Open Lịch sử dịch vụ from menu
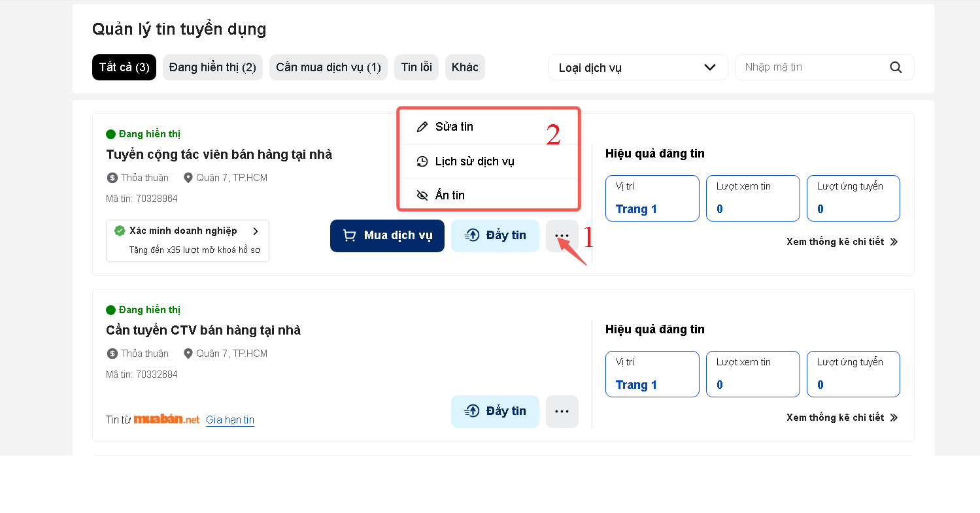This screenshot has width=980, height=513. [x=474, y=161]
